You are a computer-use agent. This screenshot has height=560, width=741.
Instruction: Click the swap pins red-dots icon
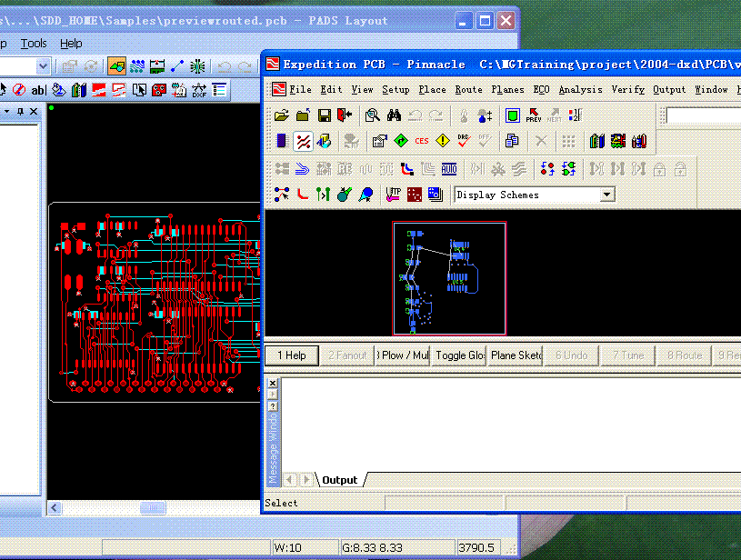547,169
